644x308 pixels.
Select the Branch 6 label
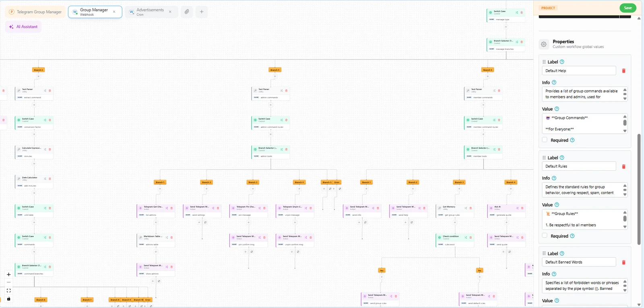pos(41,300)
